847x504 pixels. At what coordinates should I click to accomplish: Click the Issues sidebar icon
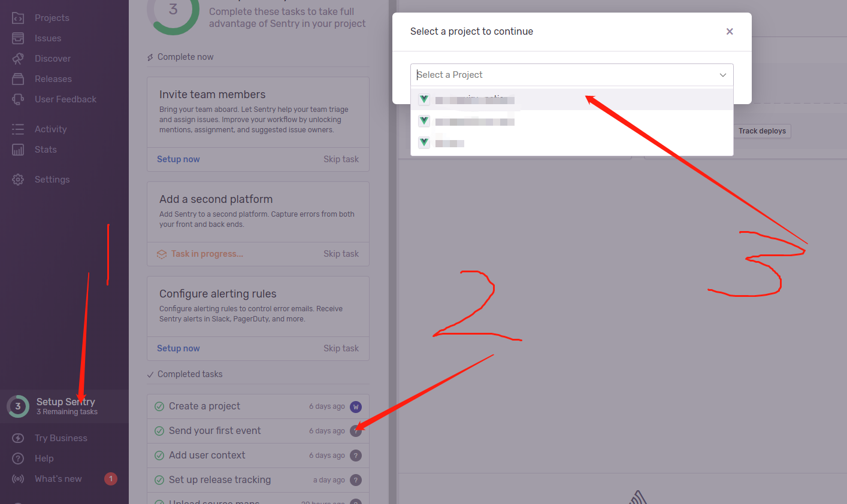click(x=18, y=38)
